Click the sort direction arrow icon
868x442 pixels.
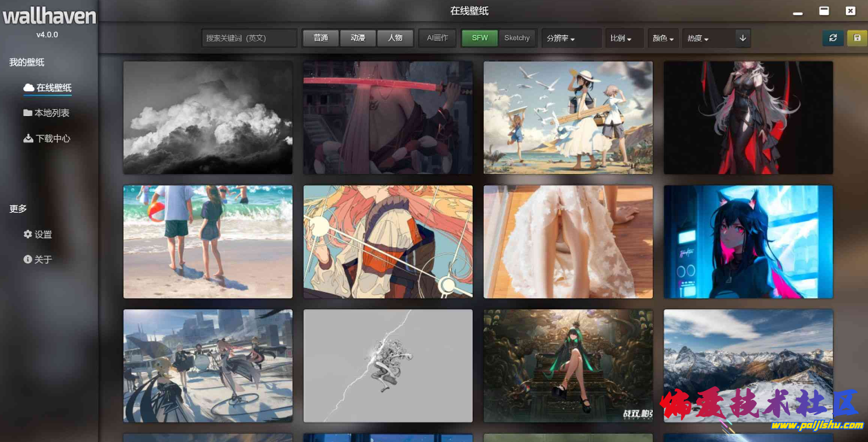pos(742,38)
